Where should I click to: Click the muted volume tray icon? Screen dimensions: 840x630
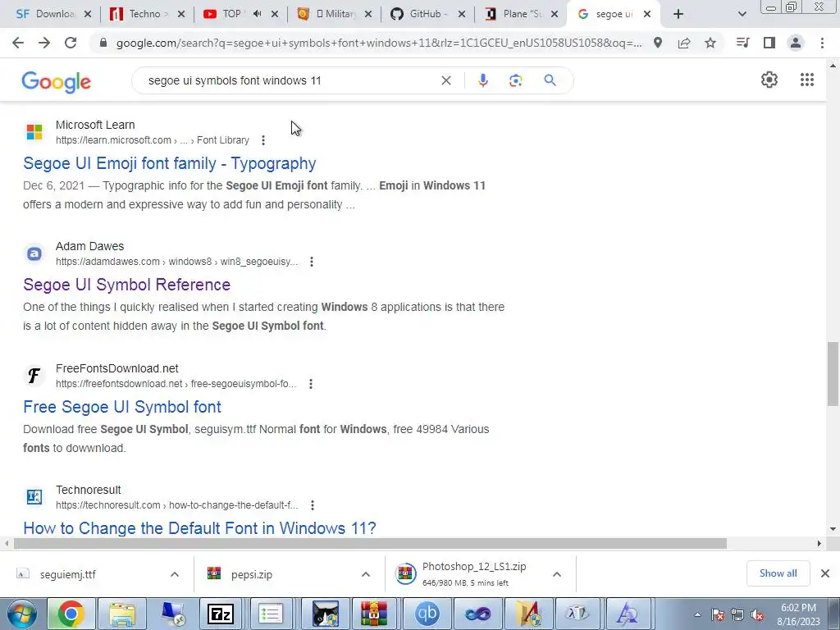757,615
